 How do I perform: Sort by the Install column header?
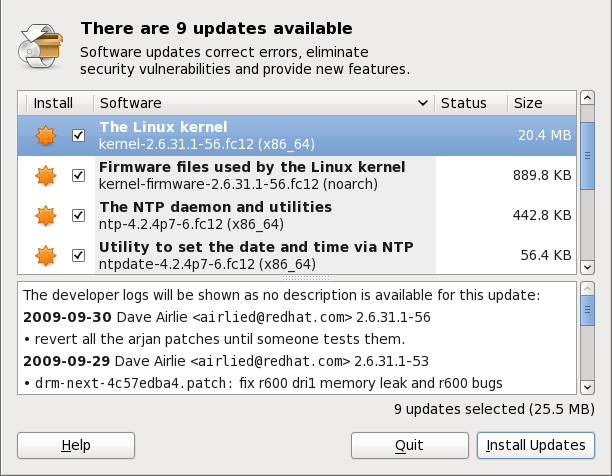(54, 103)
